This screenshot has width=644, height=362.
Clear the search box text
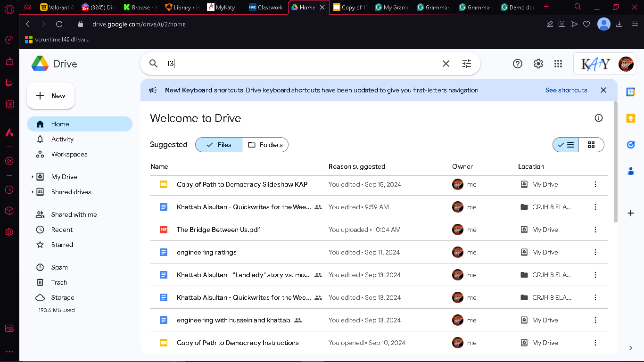pyautogui.click(x=446, y=64)
